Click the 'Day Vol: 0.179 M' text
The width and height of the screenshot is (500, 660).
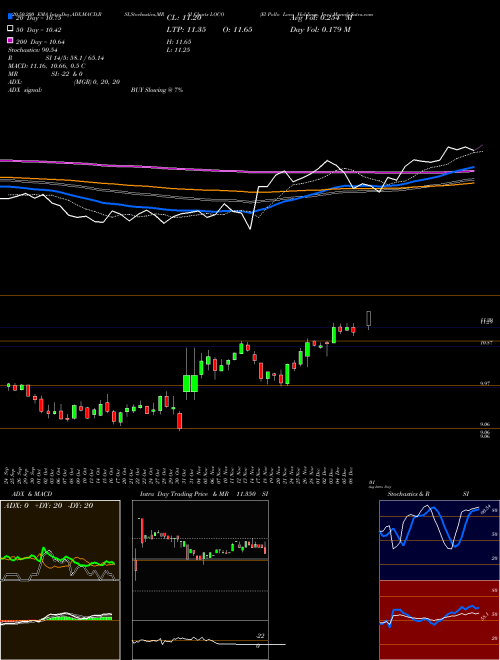[320, 30]
